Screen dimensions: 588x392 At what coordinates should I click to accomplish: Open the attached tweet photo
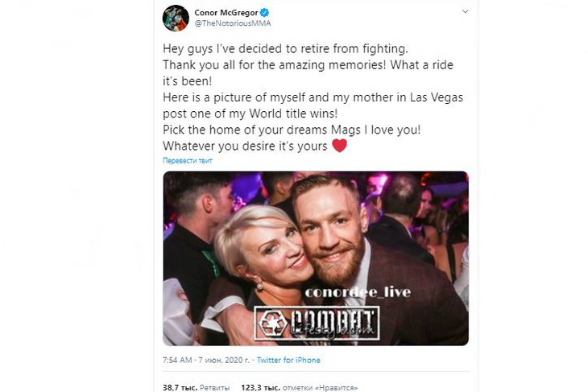315,258
